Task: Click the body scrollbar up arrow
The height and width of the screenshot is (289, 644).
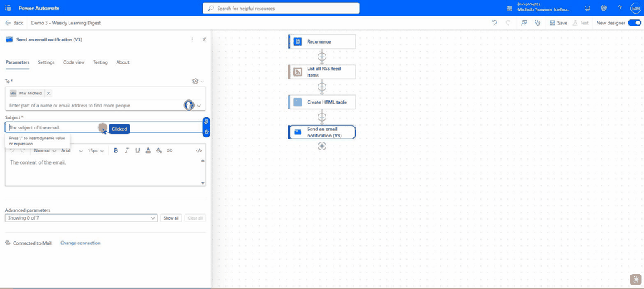Action: (x=203, y=160)
